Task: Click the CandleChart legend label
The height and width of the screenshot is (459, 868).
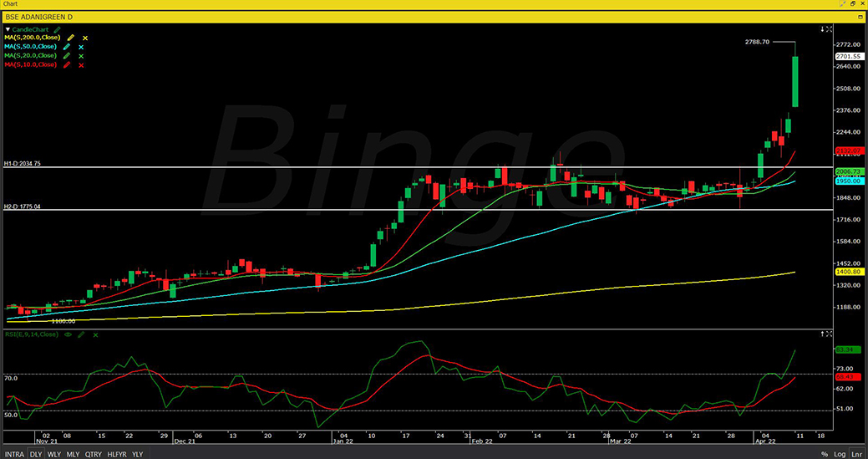Action: [30, 29]
